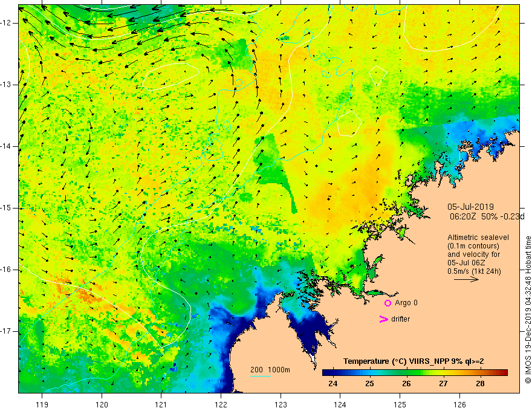Click the latitude axis label '-15'

tap(6, 208)
